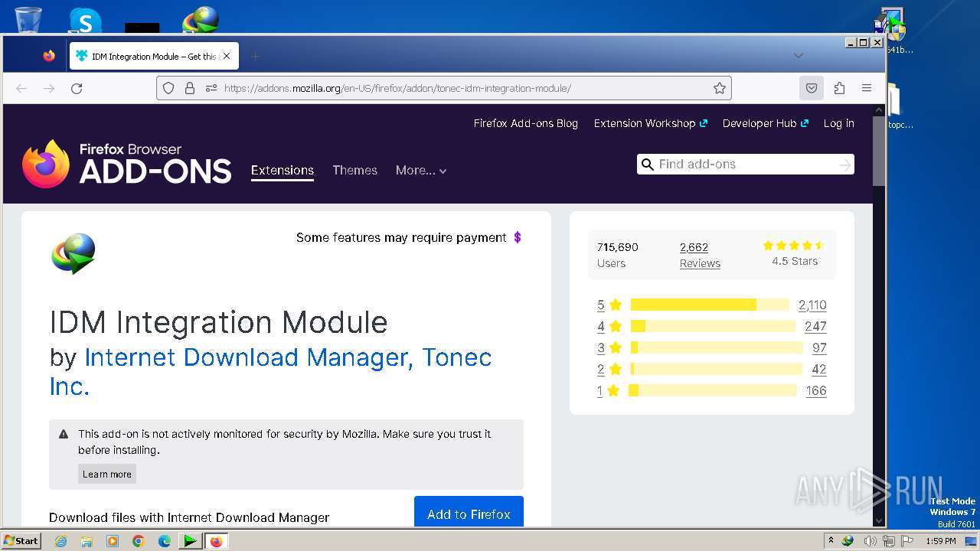Open Skype desktop shortcut

(x=85, y=20)
